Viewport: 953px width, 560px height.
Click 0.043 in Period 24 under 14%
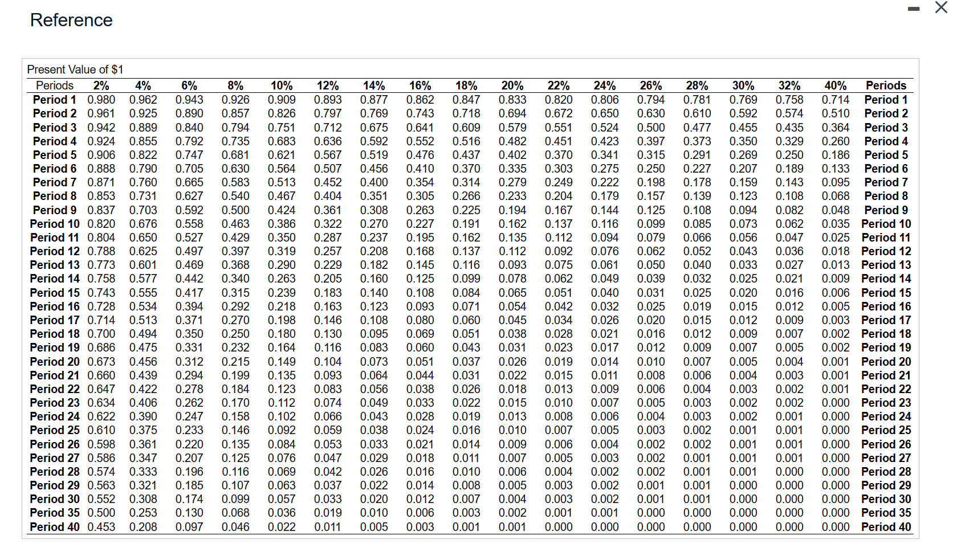(374, 416)
